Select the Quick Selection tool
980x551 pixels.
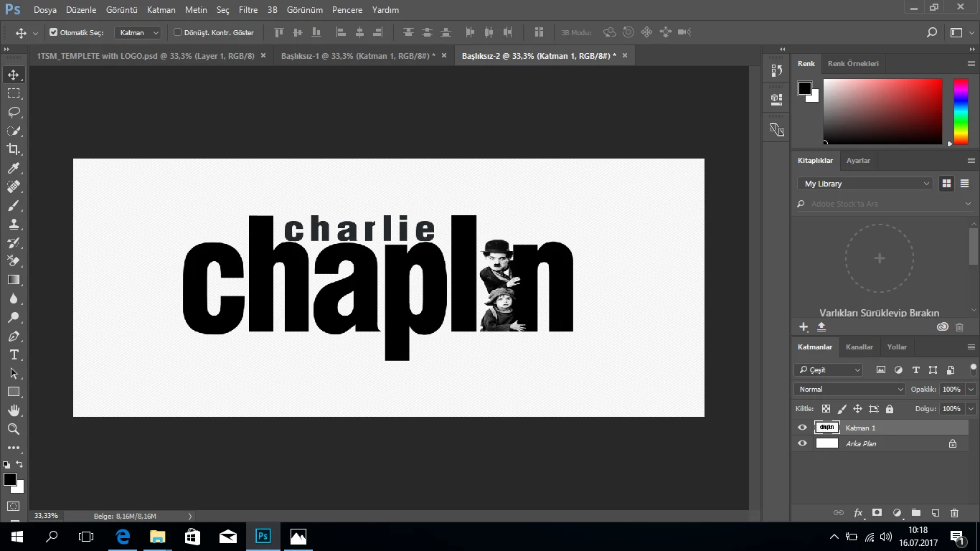(x=13, y=131)
